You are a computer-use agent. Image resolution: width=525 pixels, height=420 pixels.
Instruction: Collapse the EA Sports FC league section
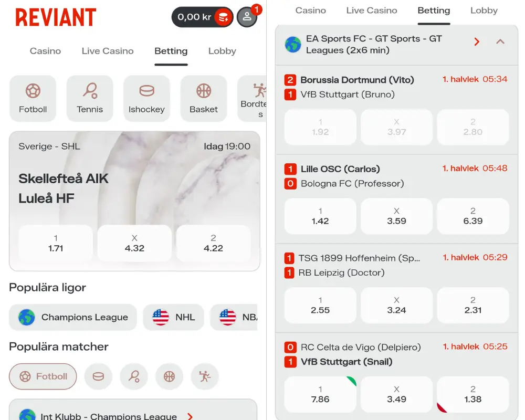tap(500, 41)
